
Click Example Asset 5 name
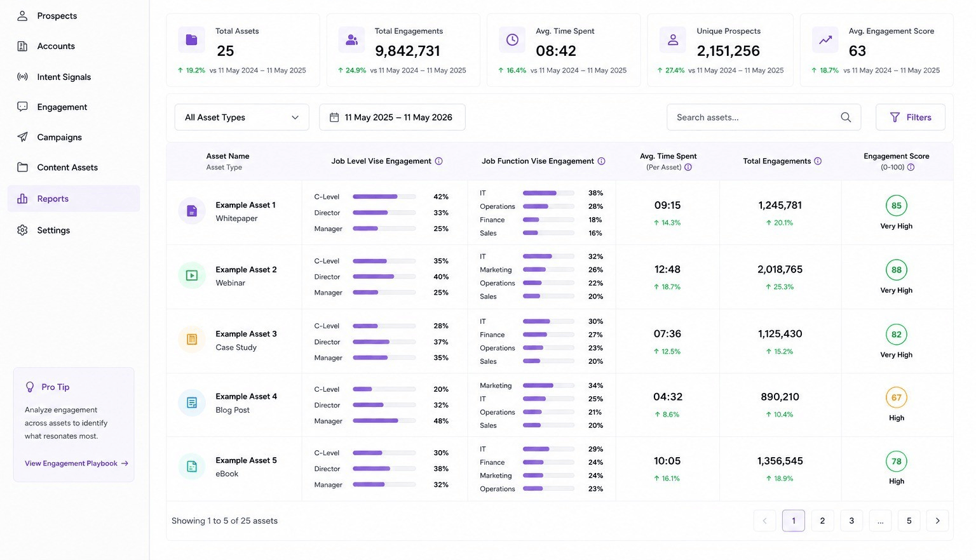click(x=246, y=460)
